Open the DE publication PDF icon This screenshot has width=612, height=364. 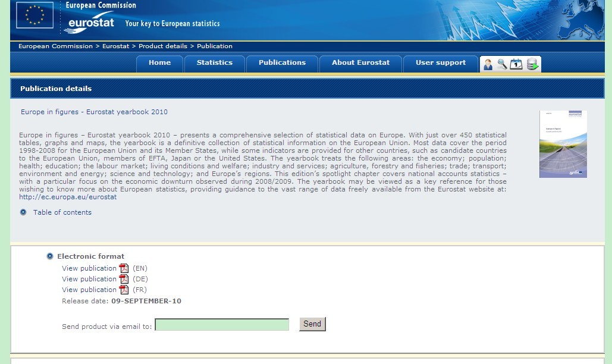coord(124,279)
